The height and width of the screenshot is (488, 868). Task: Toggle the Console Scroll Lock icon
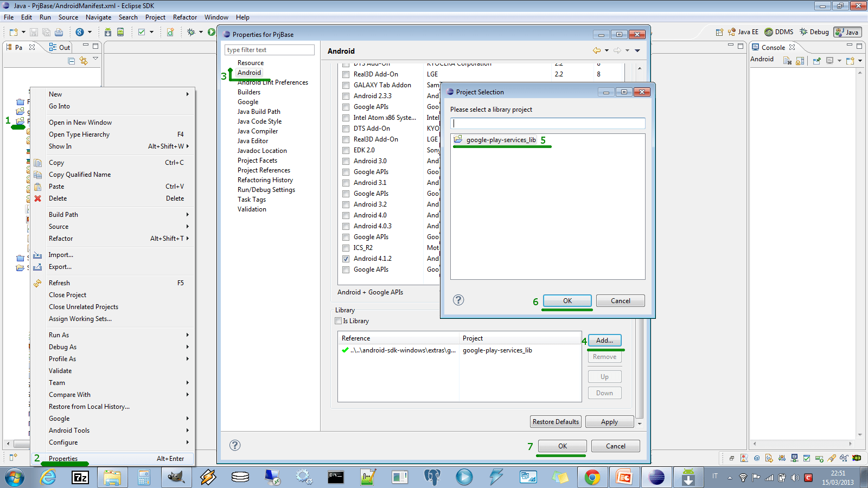tap(800, 61)
